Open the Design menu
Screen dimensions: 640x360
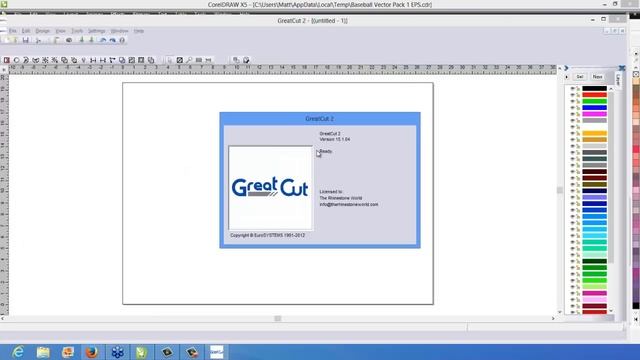point(42,31)
